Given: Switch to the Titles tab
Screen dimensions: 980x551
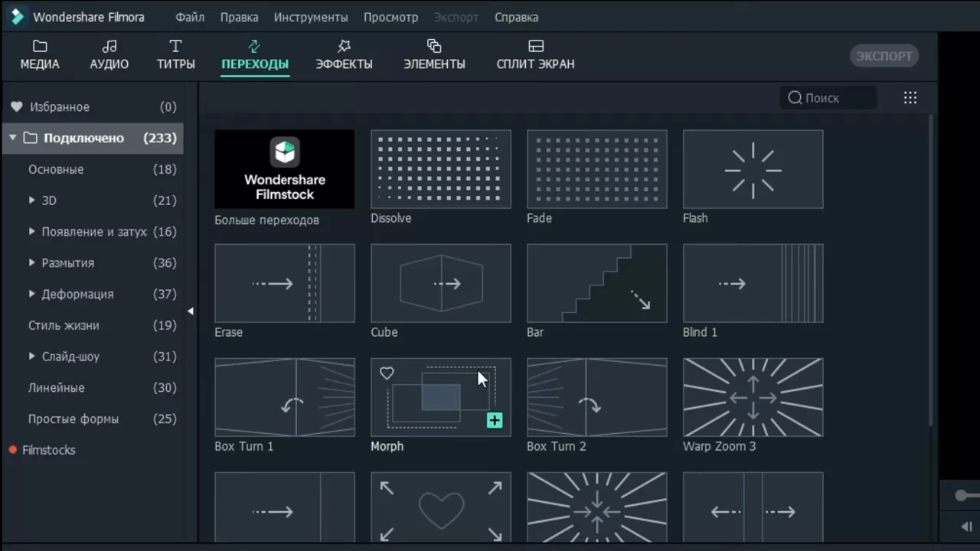Looking at the screenshot, I should [x=175, y=55].
